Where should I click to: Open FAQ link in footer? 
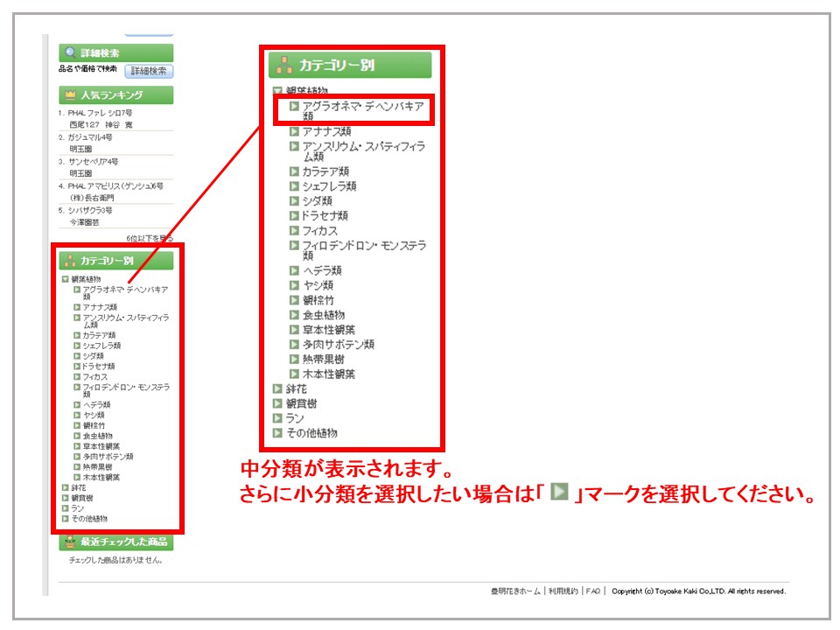[593, 591]
